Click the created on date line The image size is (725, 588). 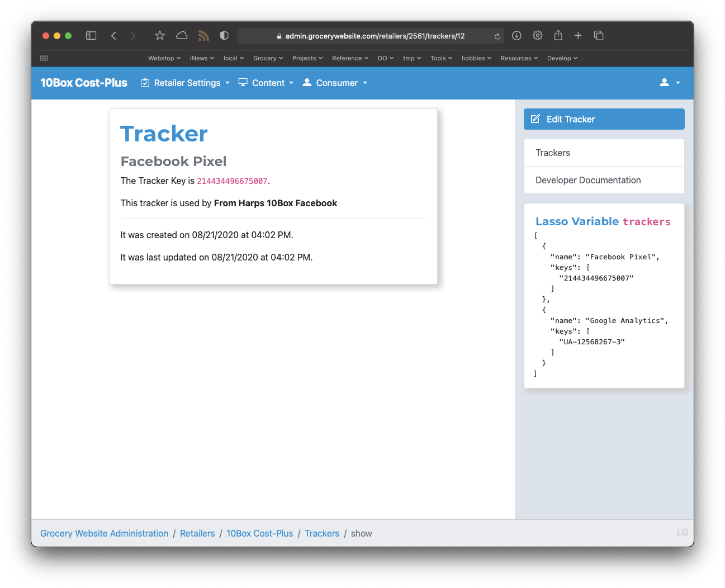[x=207, y=235]
